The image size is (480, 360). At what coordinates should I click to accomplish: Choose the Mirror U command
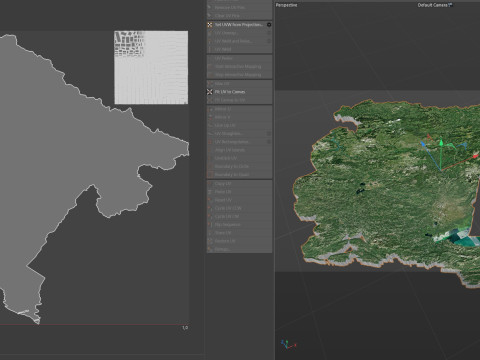pos(239,109)
